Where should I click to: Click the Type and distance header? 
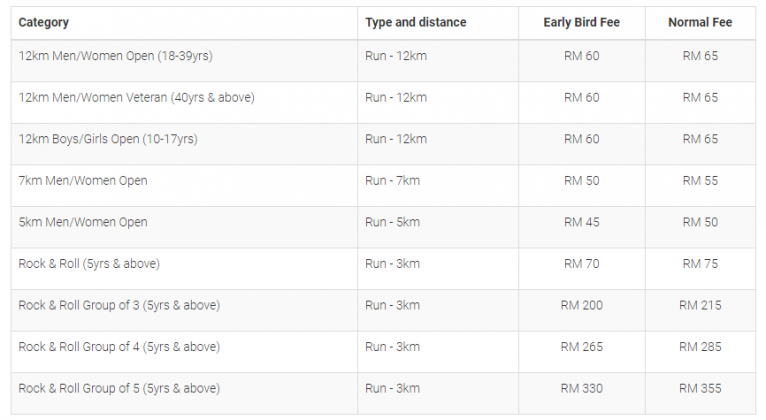pyautogui.click(x=415, y=22)
